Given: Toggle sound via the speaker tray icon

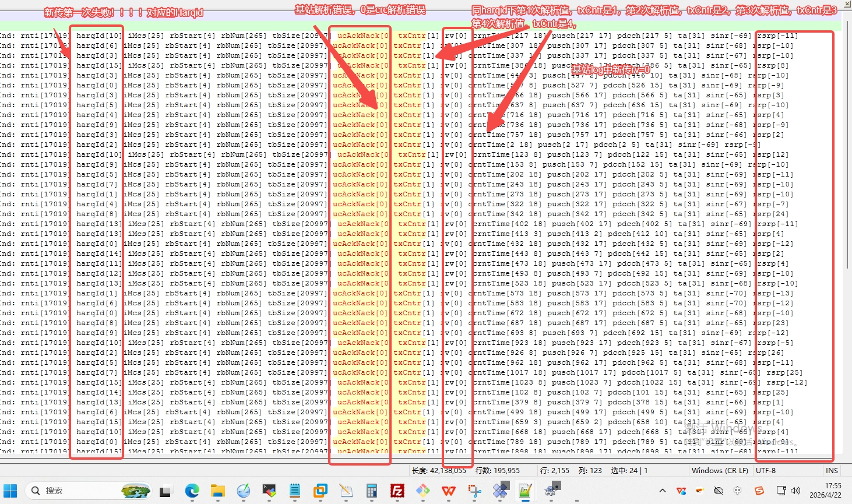Looking at the screenshot, I should point(795,491).
